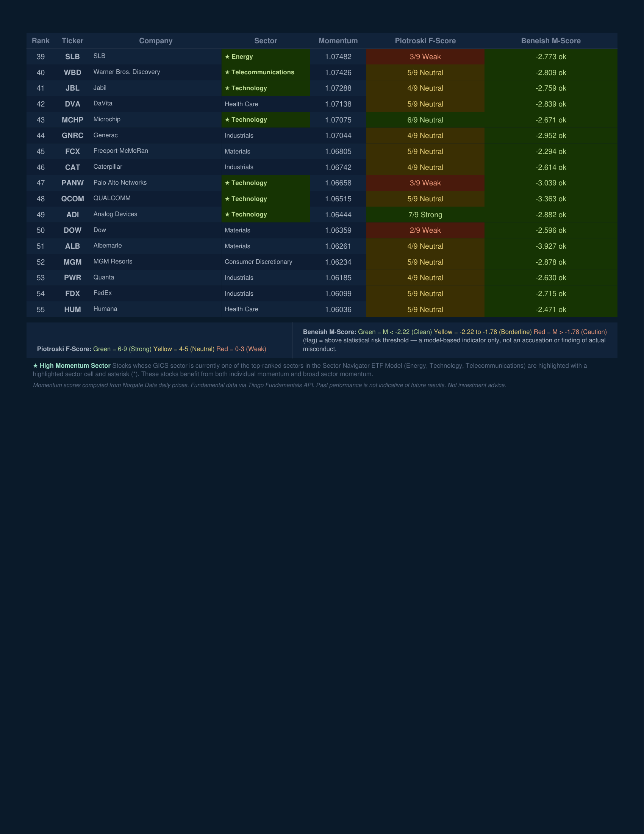This screenshot has height=834, width=644.
Task: Select the PWR ticker cell
Action: tap(72, 277)
